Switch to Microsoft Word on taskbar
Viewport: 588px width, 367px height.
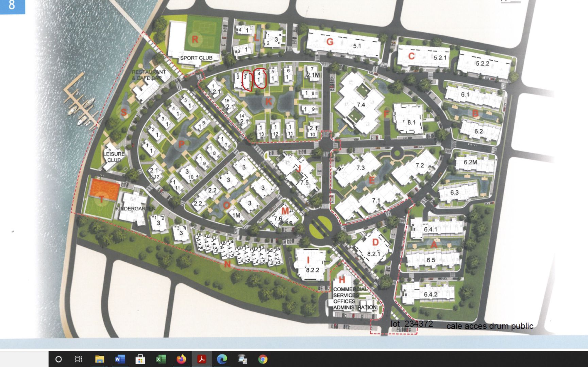tap(120, 359)
